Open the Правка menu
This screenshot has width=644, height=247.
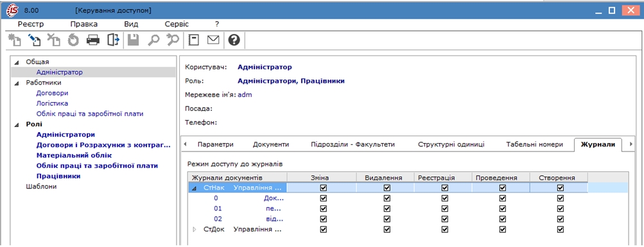(x=83, y=24)
